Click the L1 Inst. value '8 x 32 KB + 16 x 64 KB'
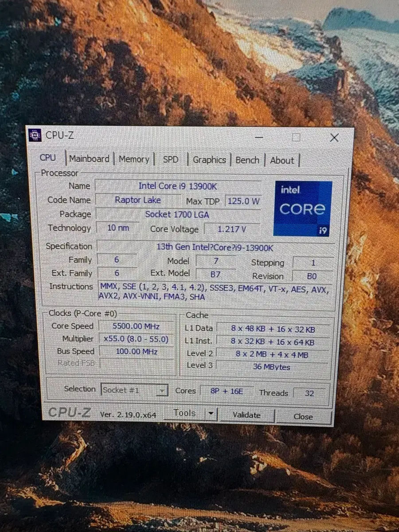399x532 pixels. [x=273, y=342]
